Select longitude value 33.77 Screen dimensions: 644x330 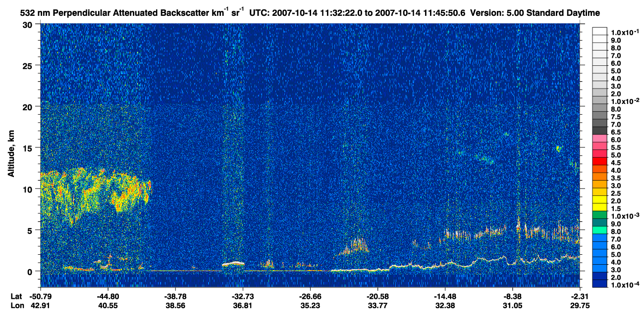[377, 306]
